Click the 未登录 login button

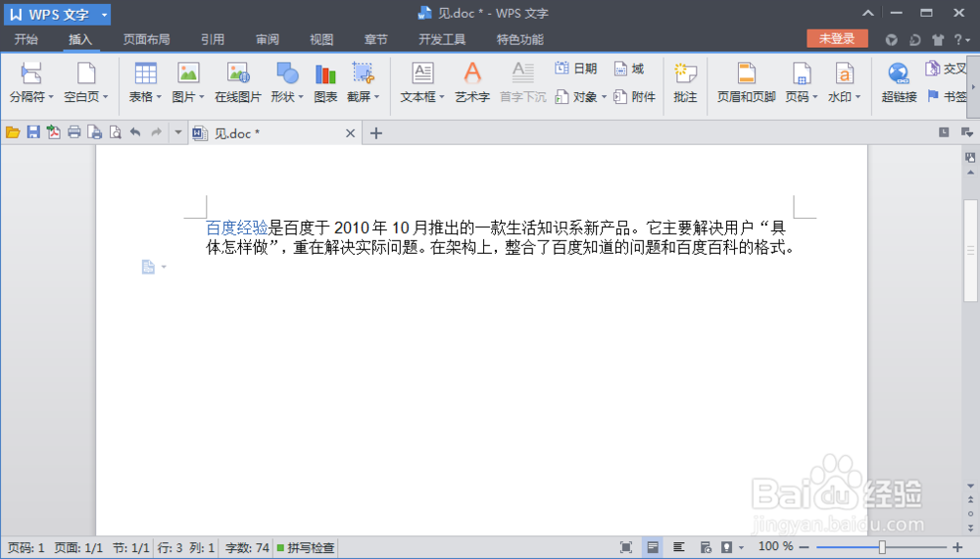coord(837,39)
